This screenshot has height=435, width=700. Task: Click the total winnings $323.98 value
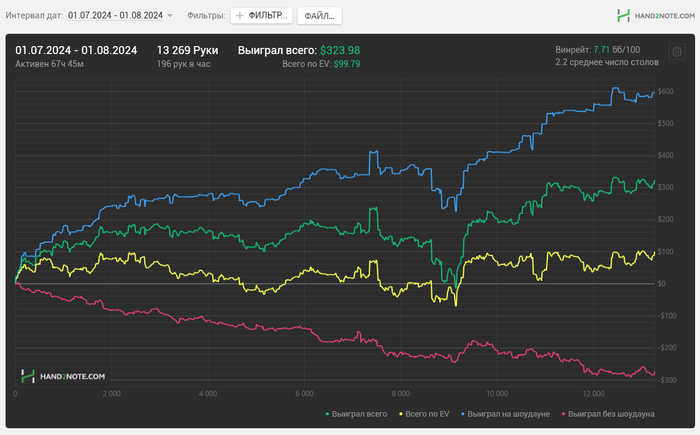click(340, 49)
